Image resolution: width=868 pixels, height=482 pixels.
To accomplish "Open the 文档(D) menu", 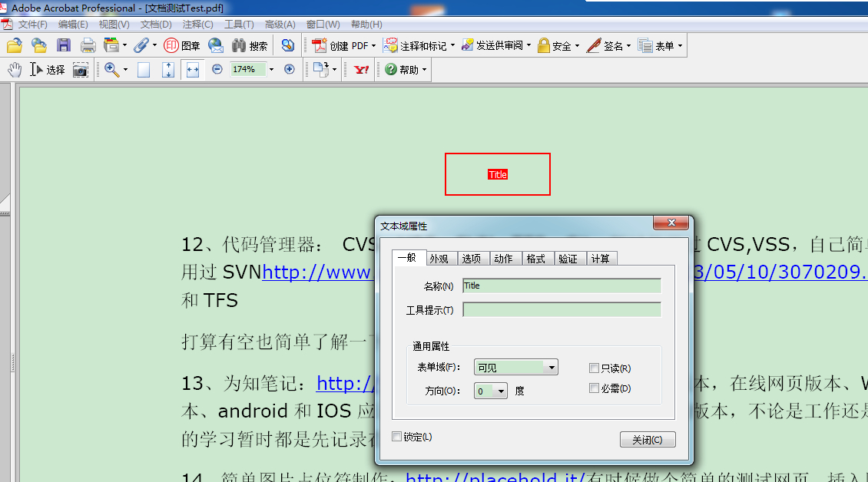I will 156,25.
